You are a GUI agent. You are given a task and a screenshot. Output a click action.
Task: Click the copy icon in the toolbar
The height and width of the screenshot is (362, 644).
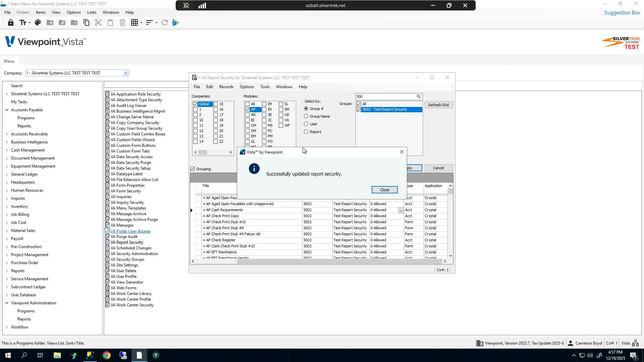86,22
